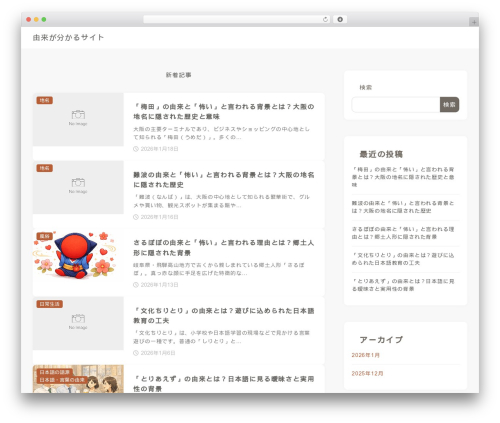Image resolution: width=500 pixels, height=423 pixels.
Task: Click the 難波 article excerpt text
Action: 222,201
